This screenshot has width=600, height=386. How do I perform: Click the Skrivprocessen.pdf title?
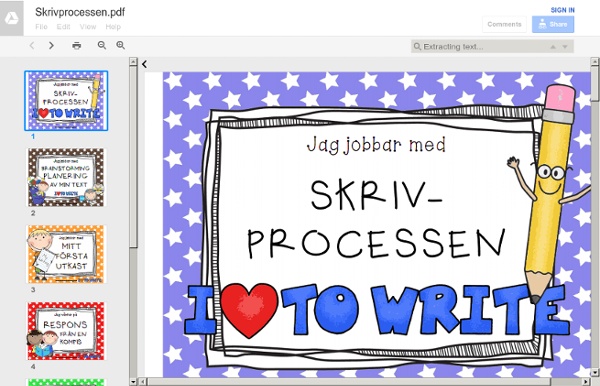point(80,12)
